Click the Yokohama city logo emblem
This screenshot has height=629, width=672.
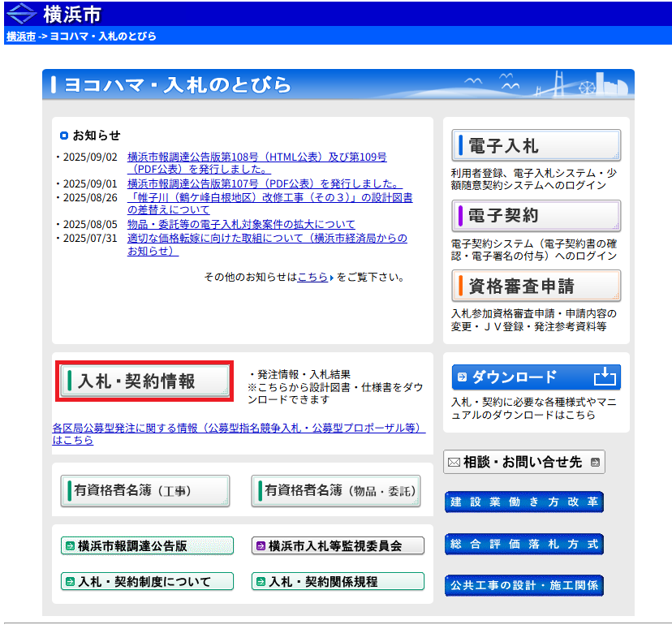[x=21, y=13]
